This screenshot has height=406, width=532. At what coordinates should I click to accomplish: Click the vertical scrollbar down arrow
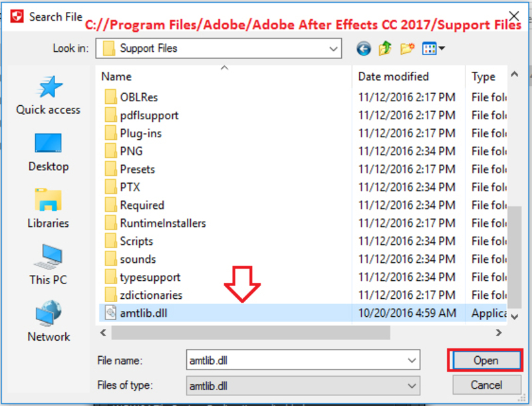(514, 317)
